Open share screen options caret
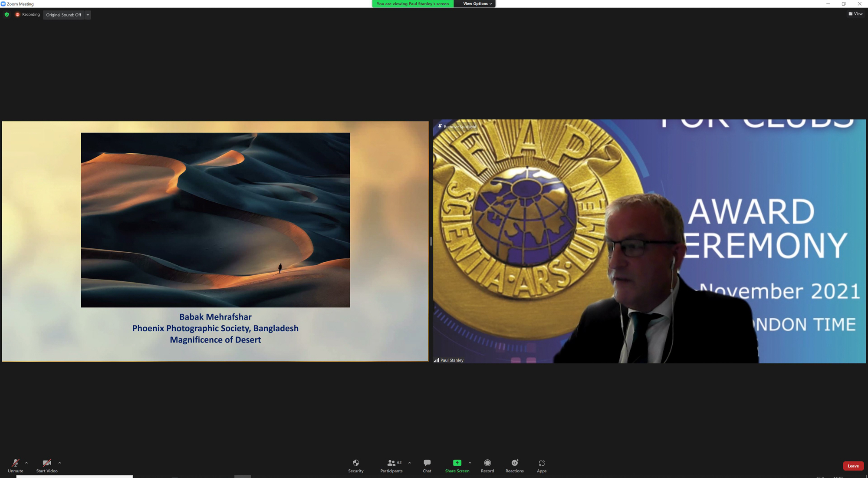This screenshot has height=478, width=868. (470, 463)
